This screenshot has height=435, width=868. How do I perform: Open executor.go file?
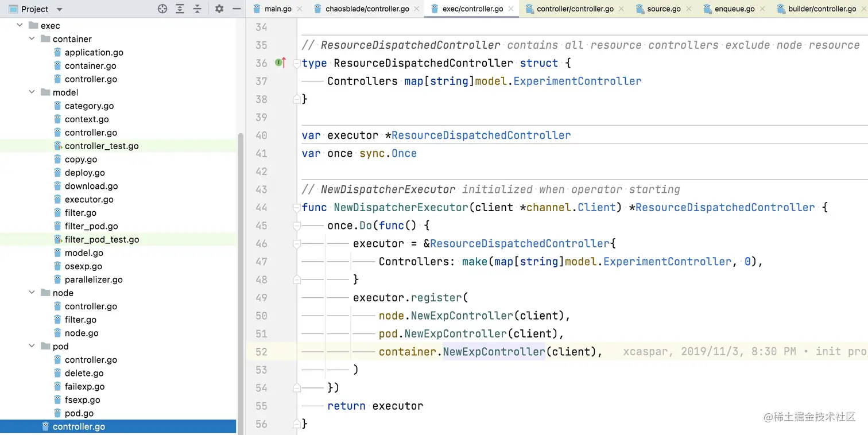click(89, 199)
